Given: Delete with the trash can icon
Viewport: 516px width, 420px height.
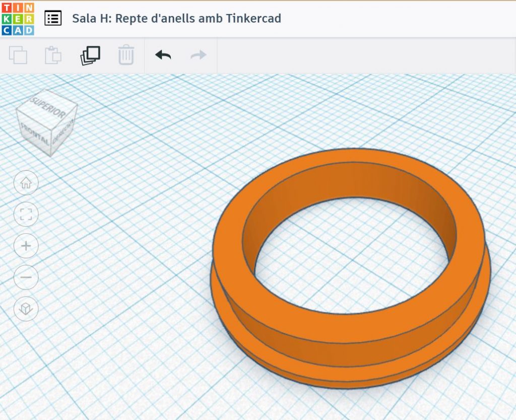Looking at the screenshot, I should 126,55.
